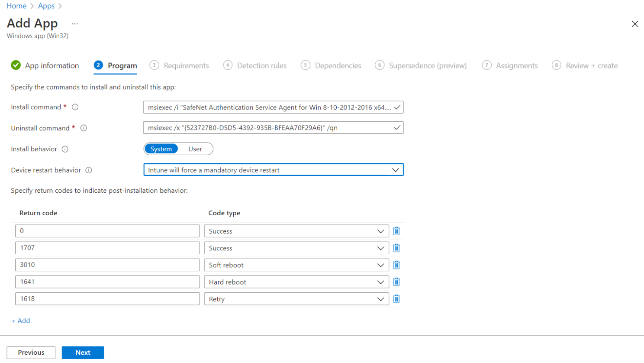The height and width of the screenshot is (363, 644).
Task: Navigate to Apps in the breadcrumb
Action: [x=46, y=6]
